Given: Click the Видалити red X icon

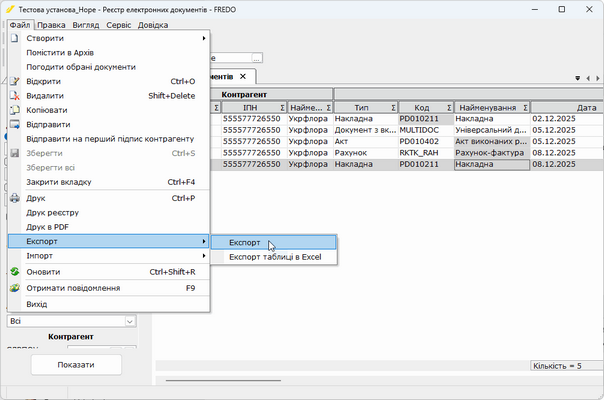Looking at the screenshot, I should tap(15, 96).
